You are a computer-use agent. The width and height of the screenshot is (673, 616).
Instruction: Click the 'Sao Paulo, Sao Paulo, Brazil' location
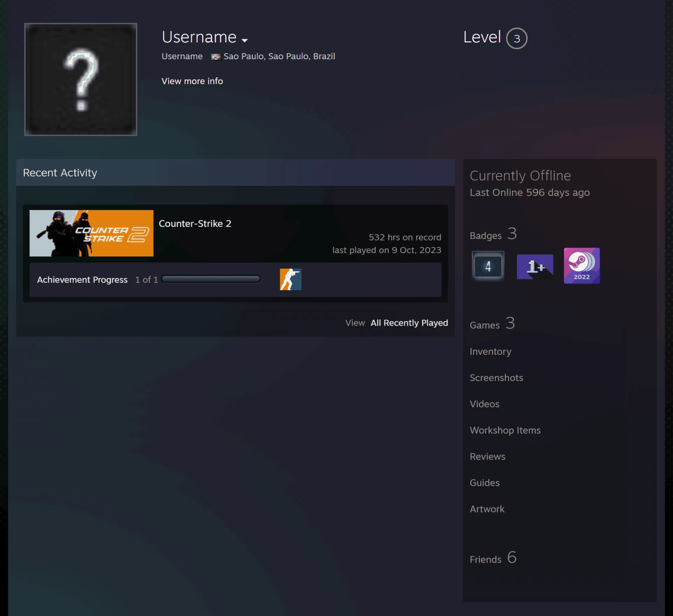(279, 56)
